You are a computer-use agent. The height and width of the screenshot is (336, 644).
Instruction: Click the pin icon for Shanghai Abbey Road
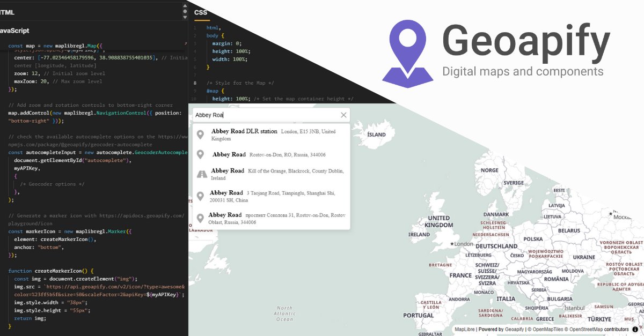201,196
